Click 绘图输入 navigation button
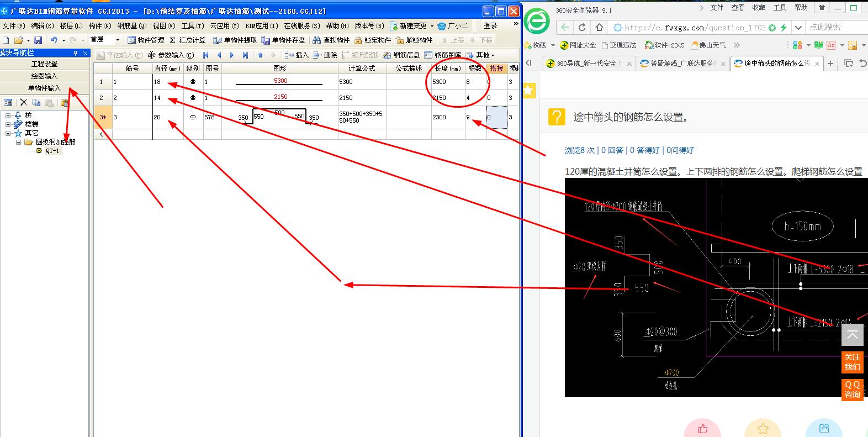The height and width of the screenshot is (437, 868). [45, 76]
